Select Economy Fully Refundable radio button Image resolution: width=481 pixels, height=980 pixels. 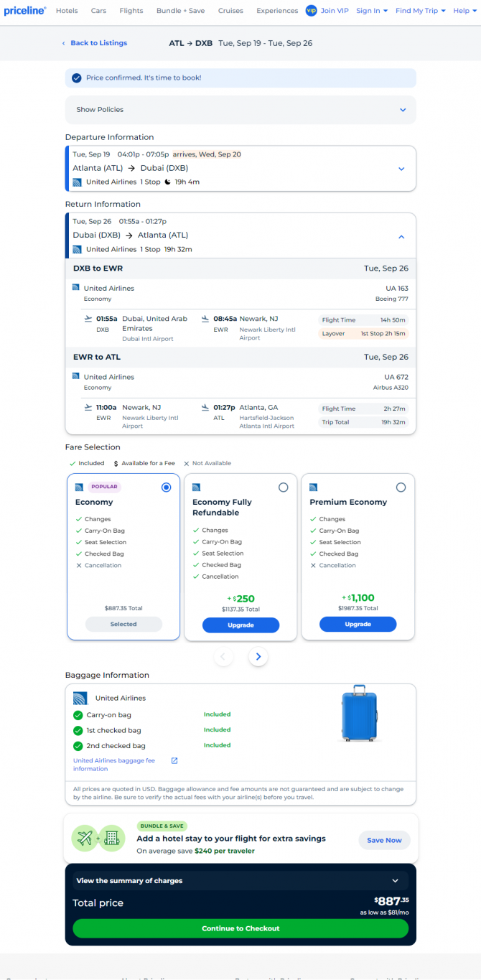point(283,487)
